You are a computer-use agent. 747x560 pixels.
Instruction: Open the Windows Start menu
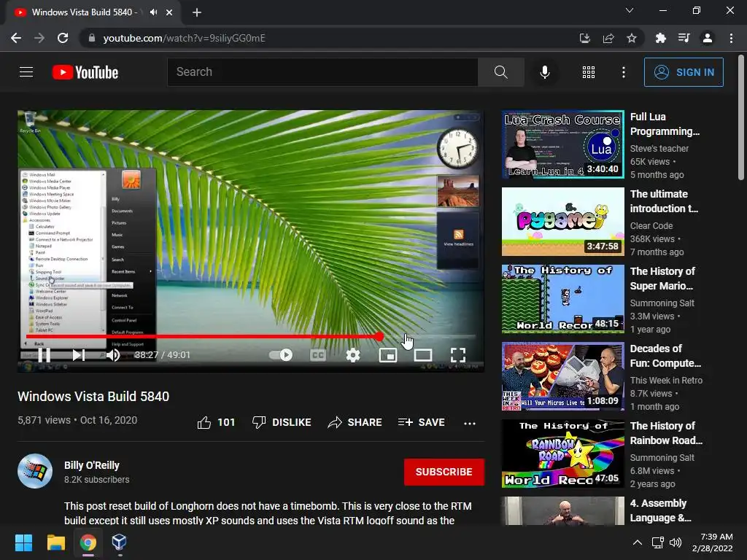23,542
